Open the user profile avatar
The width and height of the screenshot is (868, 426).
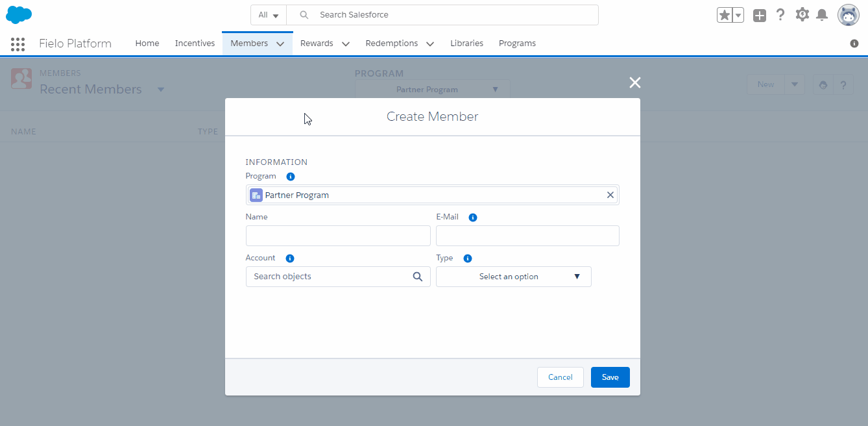[x=849, y=15]
